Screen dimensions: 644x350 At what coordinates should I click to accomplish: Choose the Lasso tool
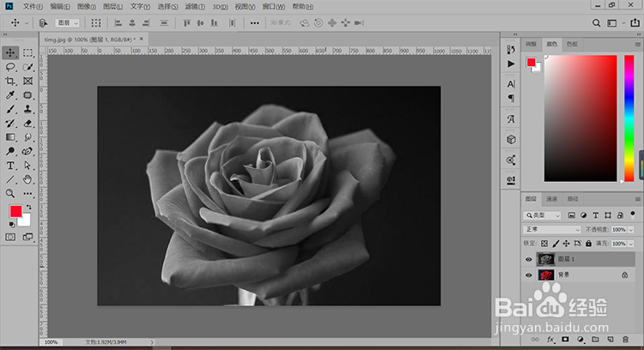11,67
